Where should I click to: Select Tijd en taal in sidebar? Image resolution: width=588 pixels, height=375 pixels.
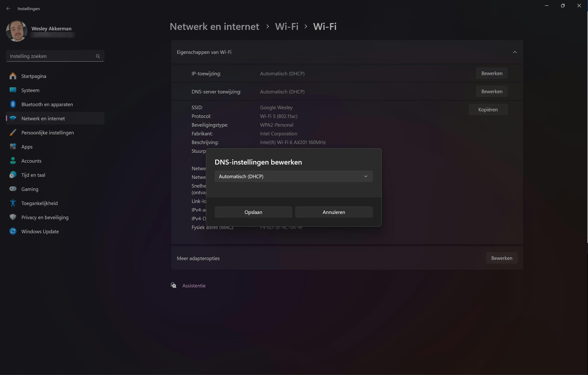pos(33,175)
